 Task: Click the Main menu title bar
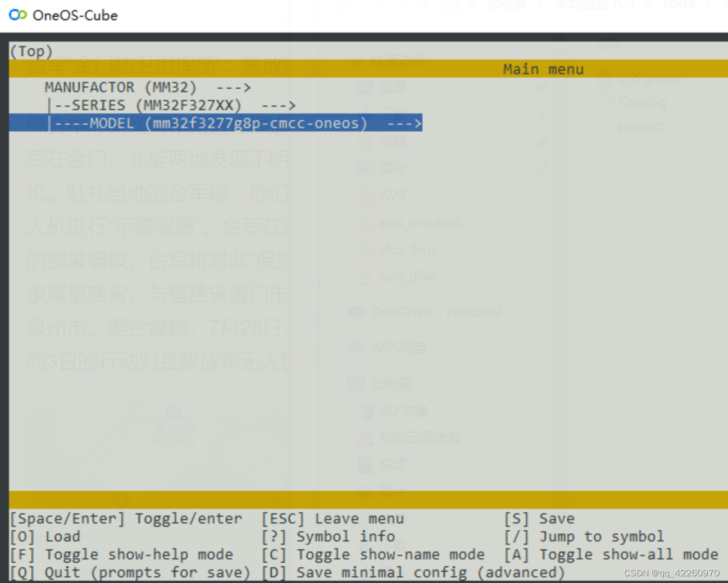pyautogui.click(x=368, y=69)
